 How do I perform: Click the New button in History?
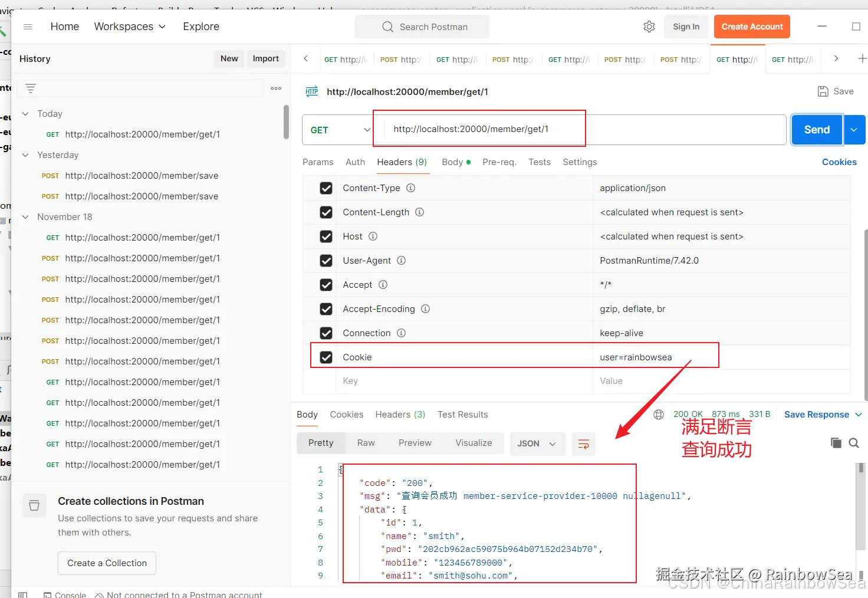pyautogui.click(x=229, y=58)
